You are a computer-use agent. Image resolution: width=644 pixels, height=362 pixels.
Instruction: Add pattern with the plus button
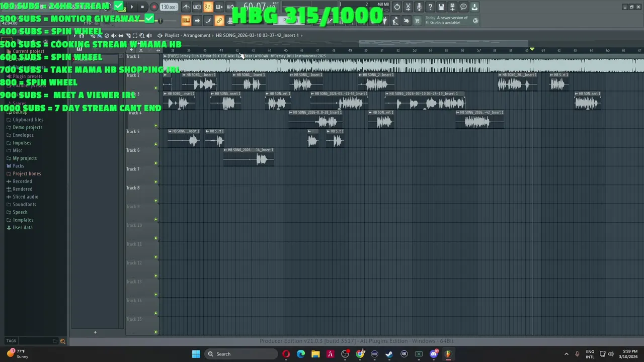click(x=95, y=332)
